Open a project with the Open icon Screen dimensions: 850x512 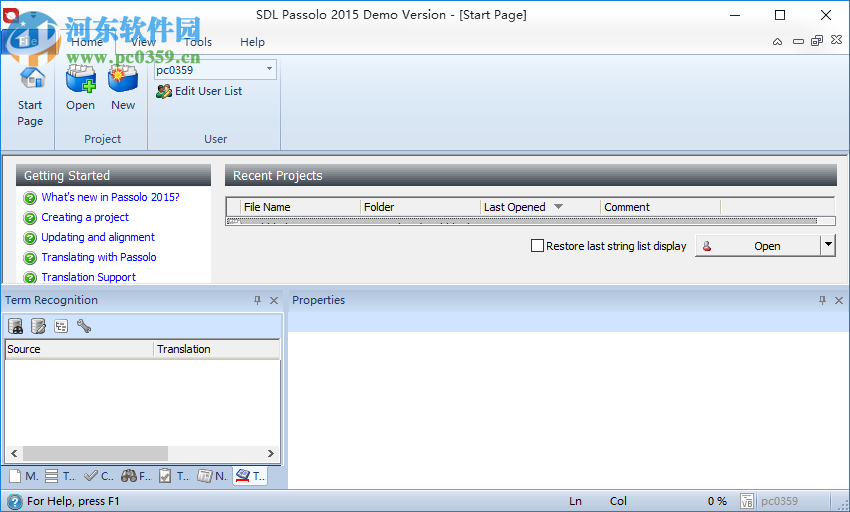[x=80, y=88]
